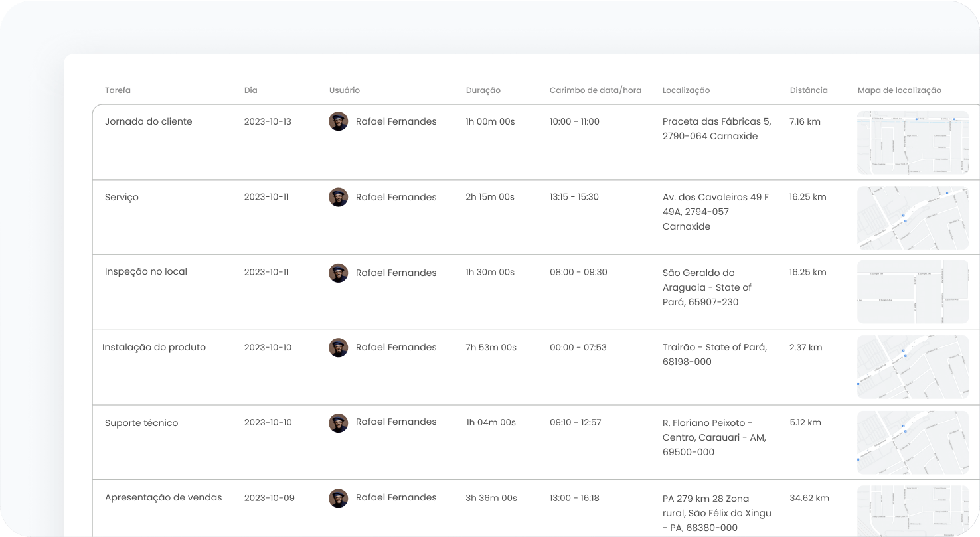View map thumbnail for Inspeção no local

pyautogui.click(x=912, y=292)
